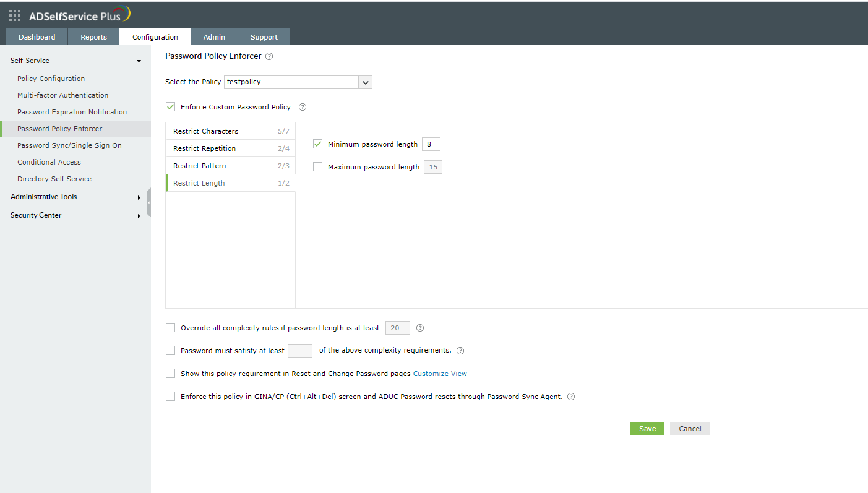Uncheck Minimum password length checkbox
868x493 pixels.
[318, 144]
